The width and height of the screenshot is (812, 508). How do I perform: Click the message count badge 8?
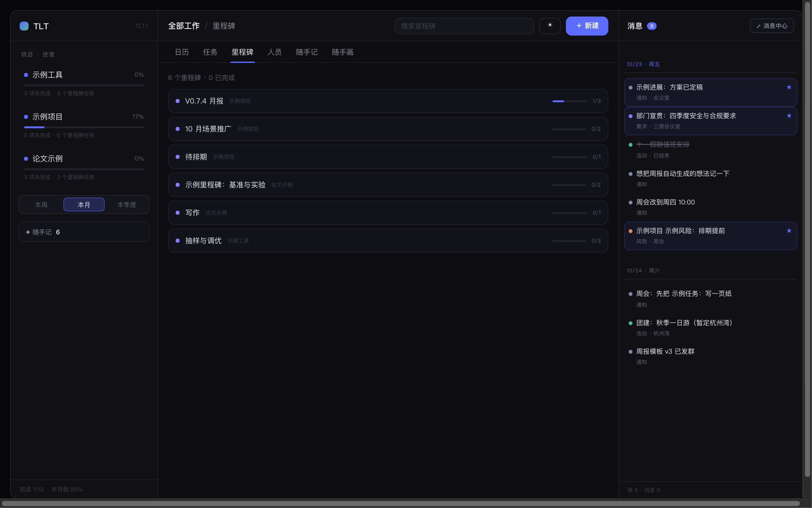(x=651, y=26)
